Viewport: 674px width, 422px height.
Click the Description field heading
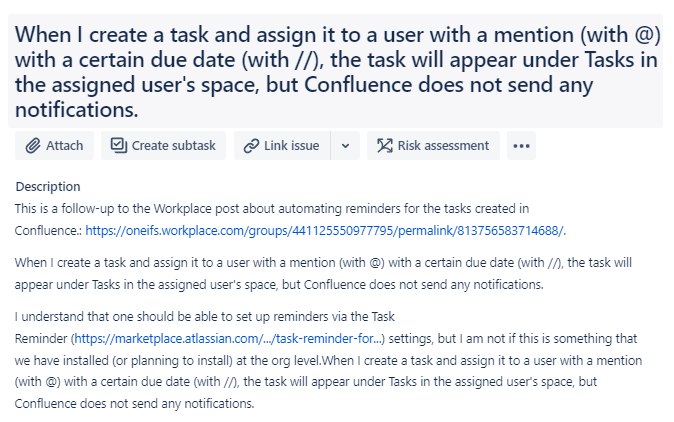coord(48,187)
